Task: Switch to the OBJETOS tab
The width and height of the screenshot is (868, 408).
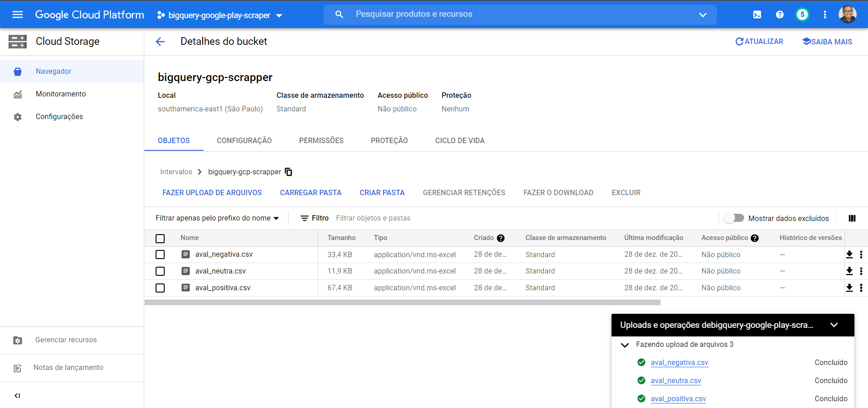Action: click(174, 140)
